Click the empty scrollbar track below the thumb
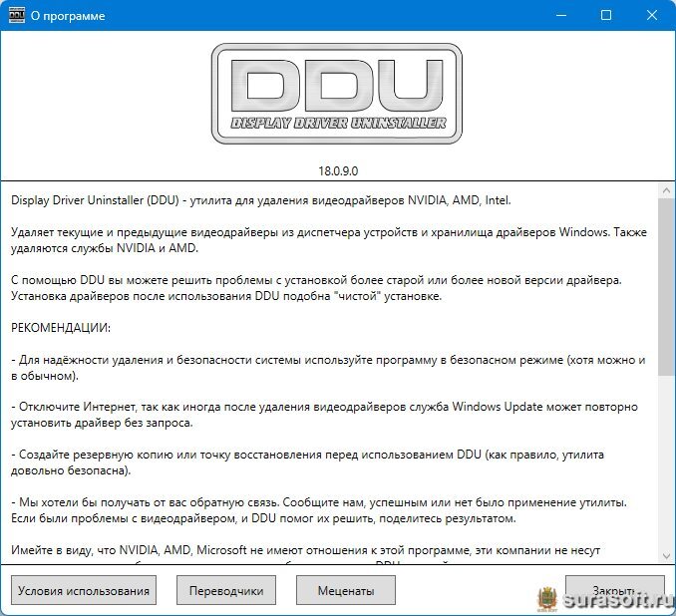Image resolution: width=676 pixels, height=616 pixels. coord(666,462)
